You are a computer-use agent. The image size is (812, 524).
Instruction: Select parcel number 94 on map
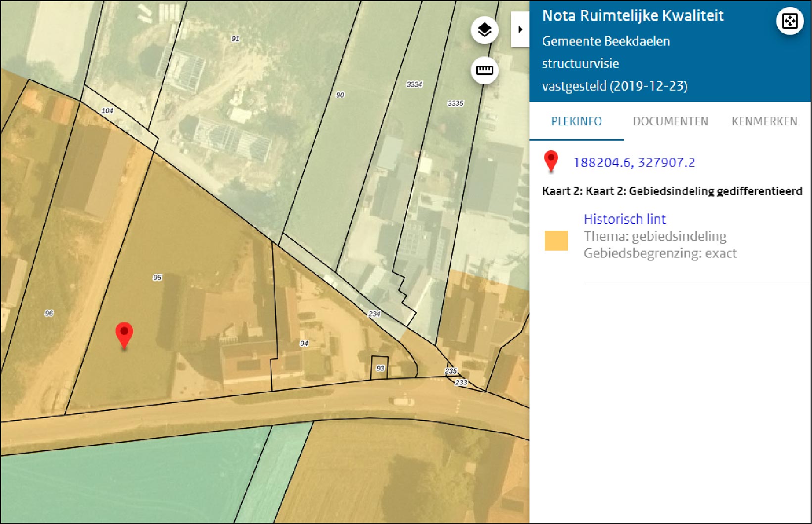[x=304, y=343]
